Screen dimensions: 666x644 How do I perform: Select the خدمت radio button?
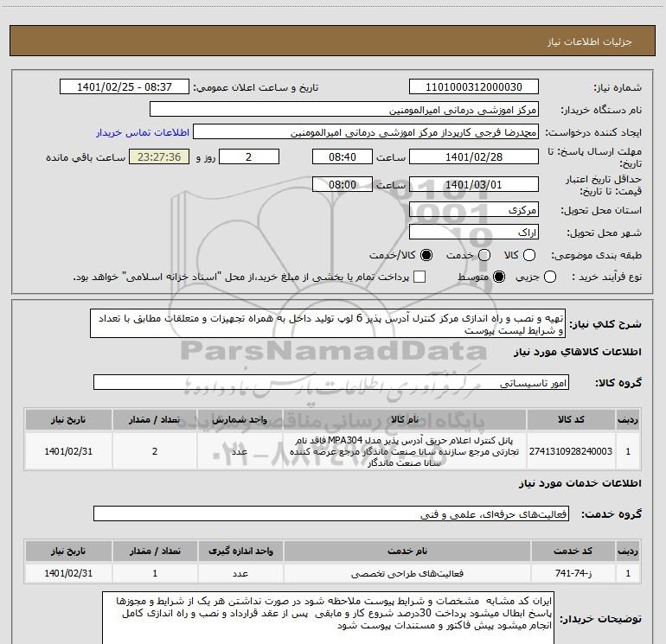[x=484, y=255]
